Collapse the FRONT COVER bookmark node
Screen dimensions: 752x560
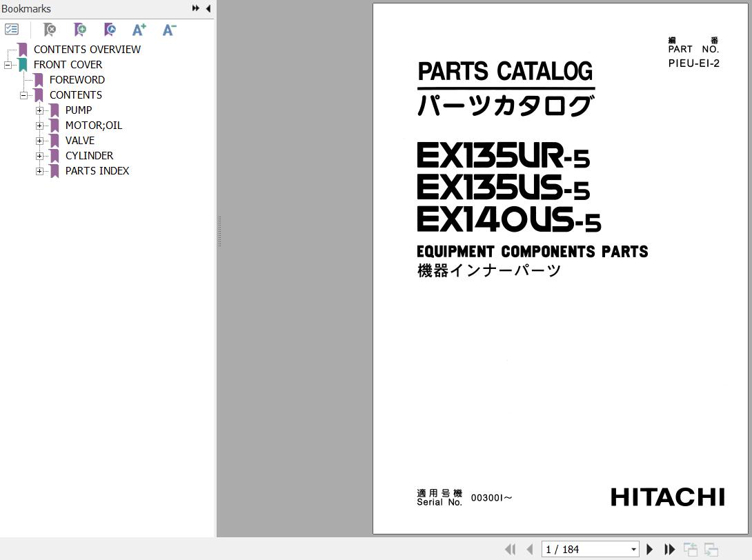point(8,65)
